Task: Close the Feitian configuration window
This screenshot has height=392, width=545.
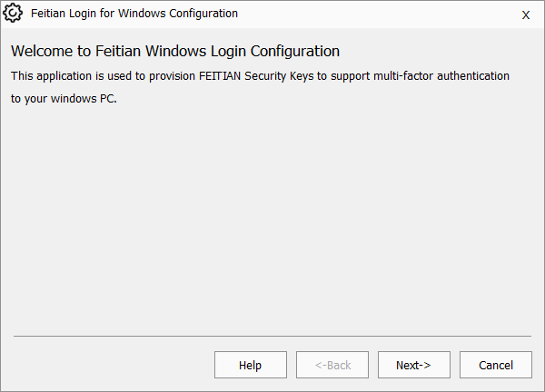Action: 526,15
